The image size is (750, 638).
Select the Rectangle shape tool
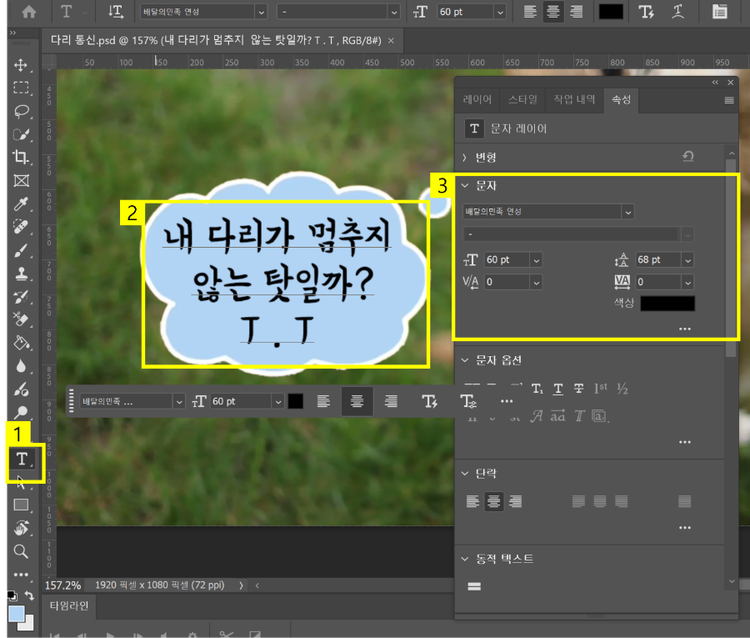tap(21, 505)
